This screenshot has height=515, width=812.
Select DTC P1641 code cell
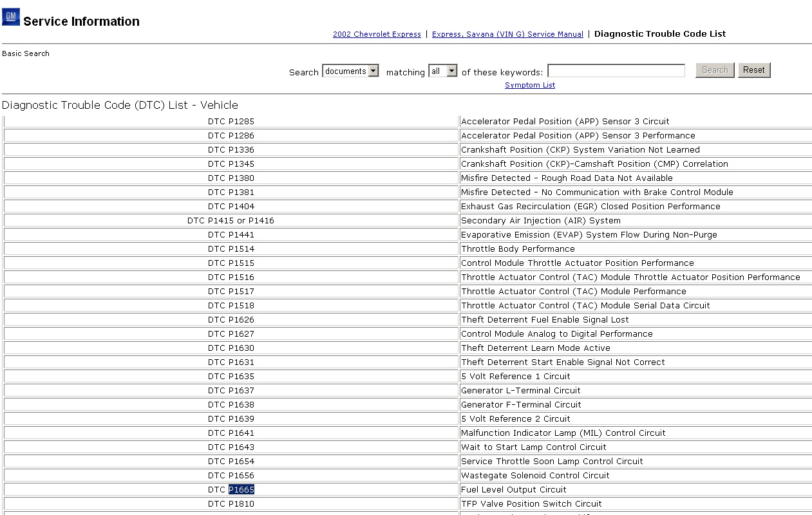point(231,433)
